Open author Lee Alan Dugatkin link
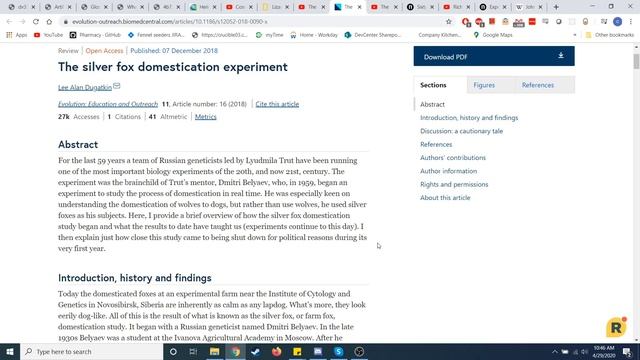 [84, 87]
